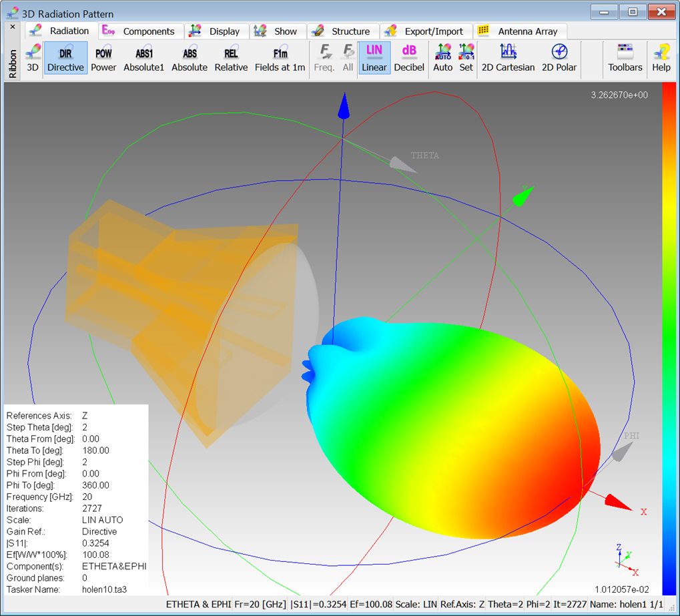Open the 2D Polar plot

(559, 59)
